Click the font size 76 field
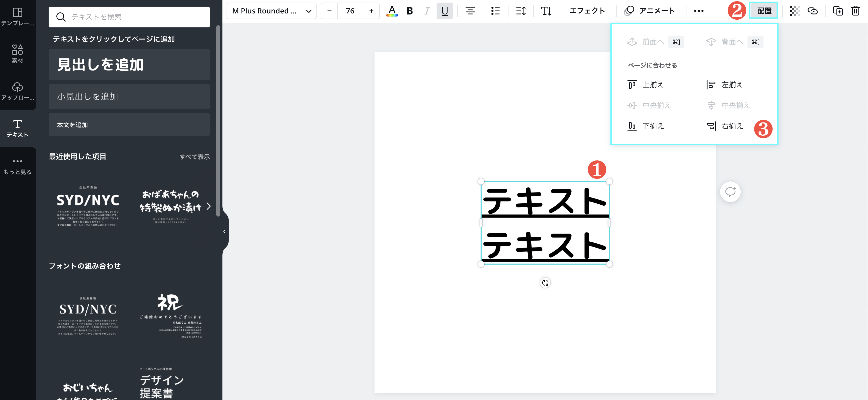 pos(350,11)
